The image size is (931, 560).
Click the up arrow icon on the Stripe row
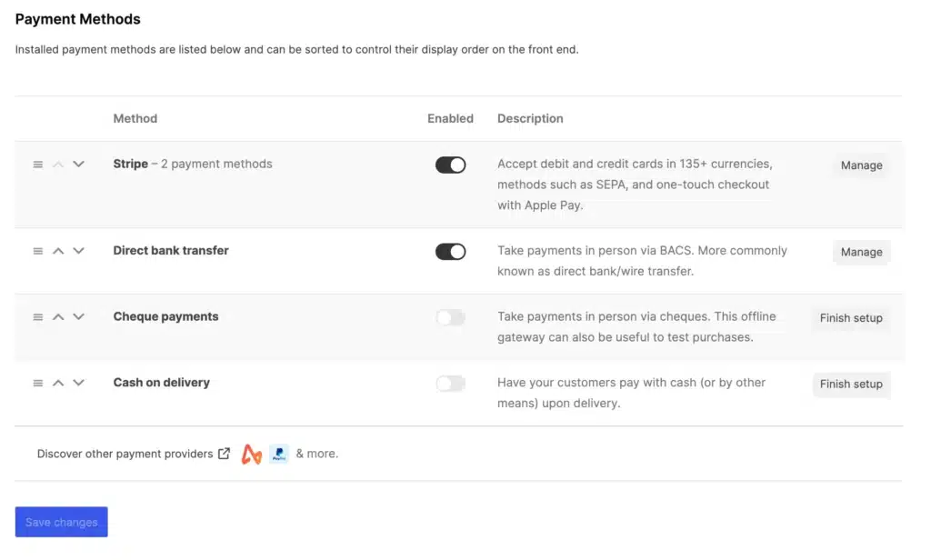58,165
